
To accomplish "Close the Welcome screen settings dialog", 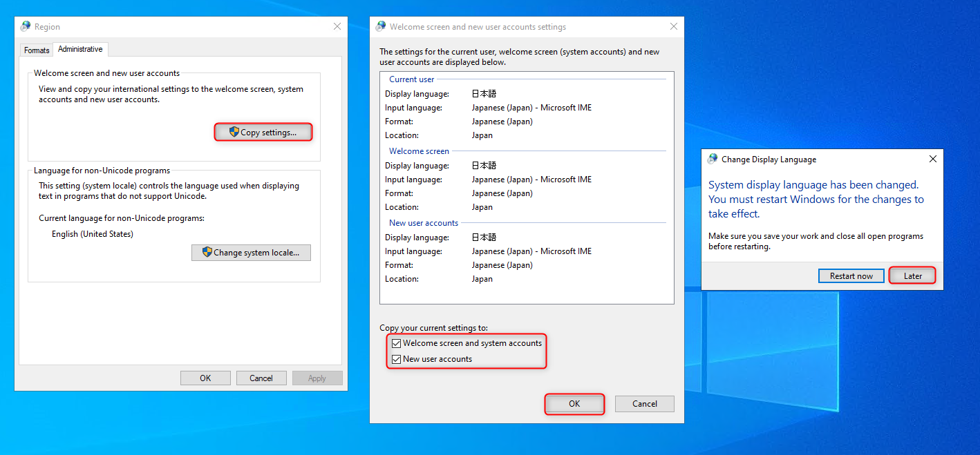I will point(674,27).
